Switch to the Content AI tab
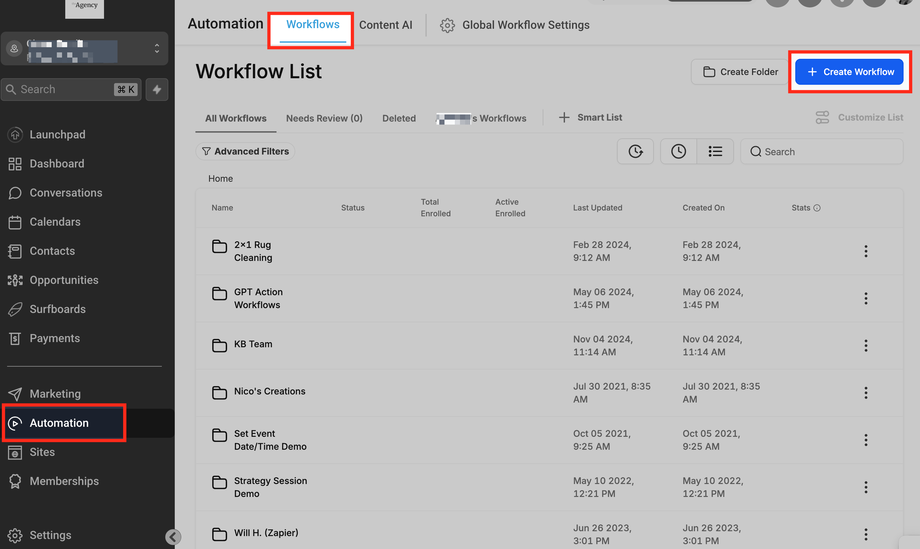920x549 pixels. coord(385,25)
